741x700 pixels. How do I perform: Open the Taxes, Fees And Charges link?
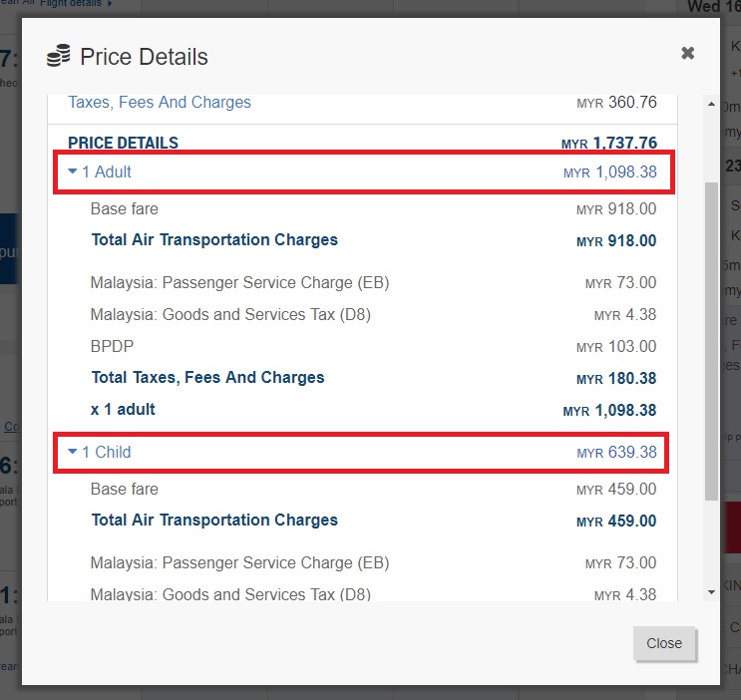pyautogui.click(x=160, y=103)
